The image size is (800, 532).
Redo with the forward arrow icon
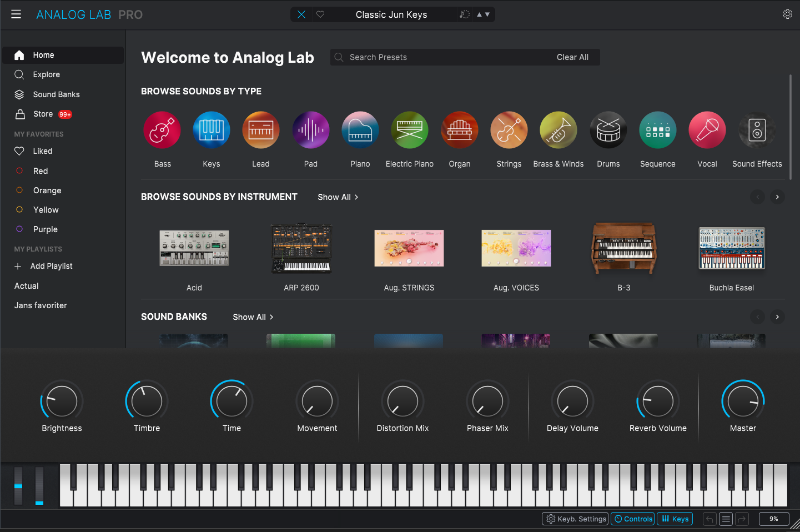742,519
